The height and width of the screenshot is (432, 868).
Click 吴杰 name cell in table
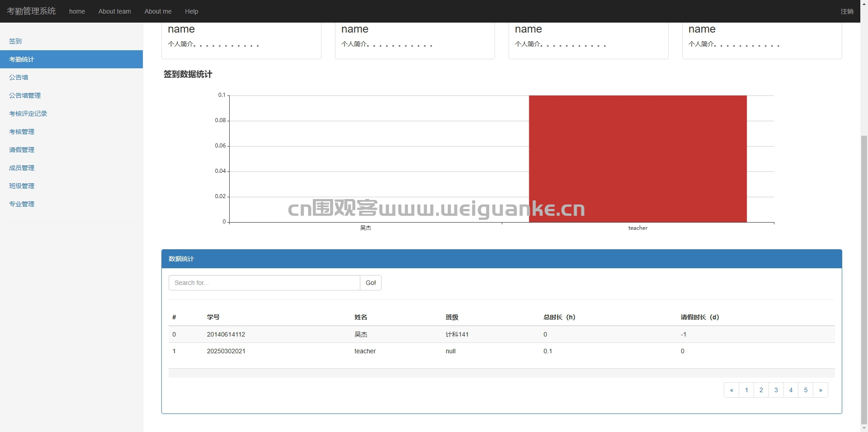point(361,334)
